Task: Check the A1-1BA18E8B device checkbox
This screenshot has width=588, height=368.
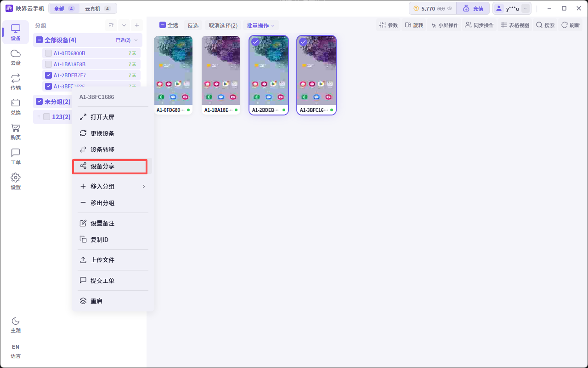Action: click(x=48, y=64)
